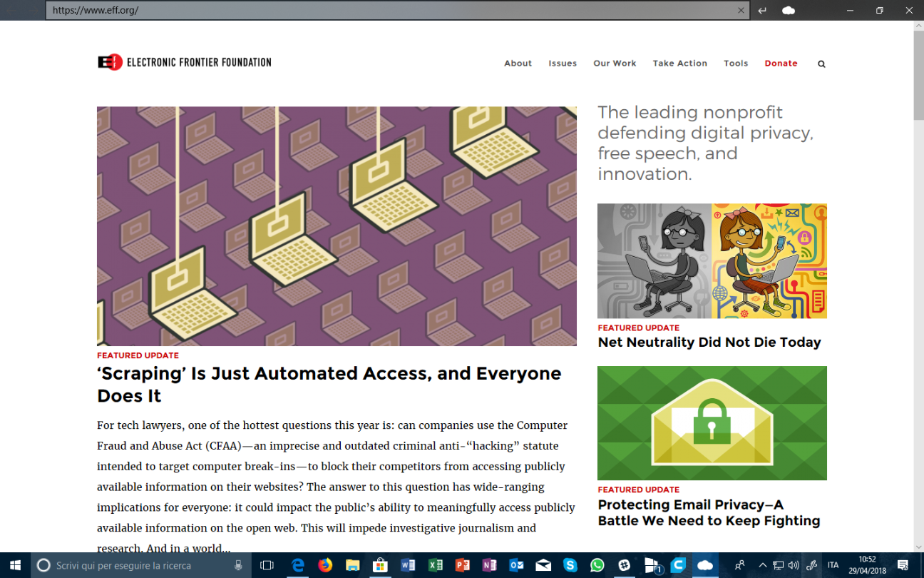
Task: Click FEATURED UPDATE label above Net Neutrality headline
Action: coord(638,328)
